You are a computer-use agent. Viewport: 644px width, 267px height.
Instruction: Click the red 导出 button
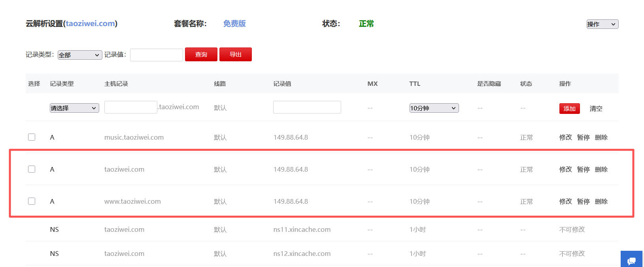click(x=235, y=55)
